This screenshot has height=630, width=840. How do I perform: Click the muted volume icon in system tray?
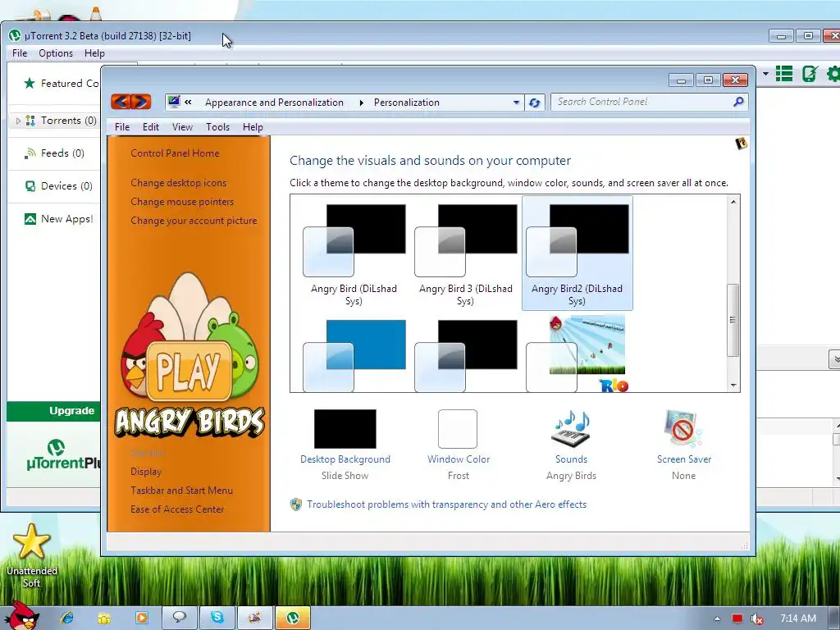point(757,619)
